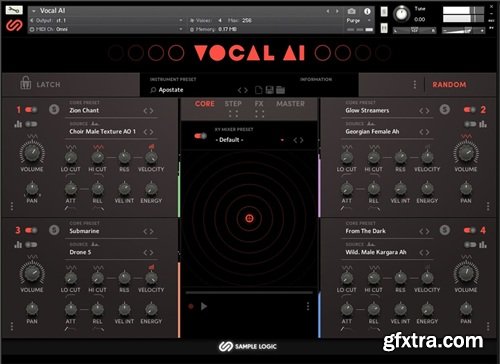This screenshot has height=364, width=500.
Task: Open the Purge menu
Action: tap(358, 21)
